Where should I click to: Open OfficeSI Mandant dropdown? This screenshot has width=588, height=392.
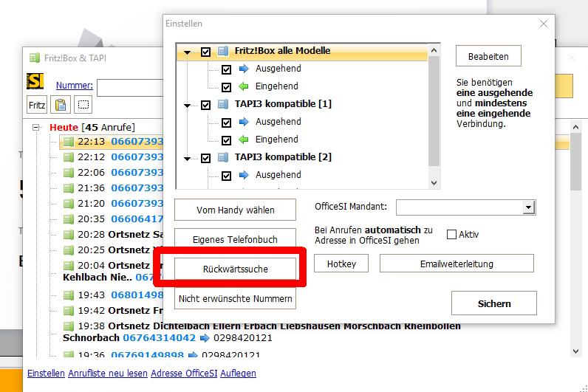click(x=528, y=207)
